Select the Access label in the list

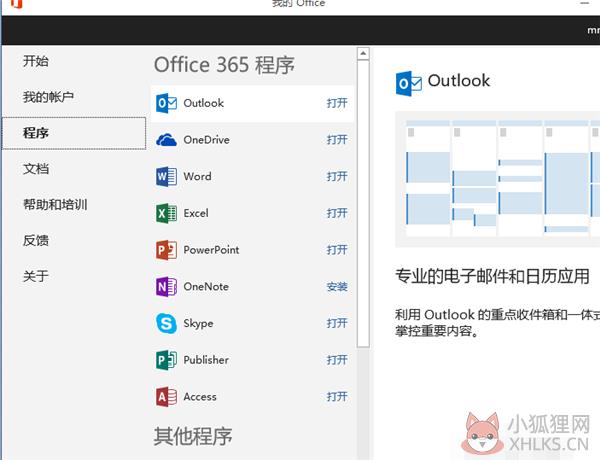click(x=200, y=397)
